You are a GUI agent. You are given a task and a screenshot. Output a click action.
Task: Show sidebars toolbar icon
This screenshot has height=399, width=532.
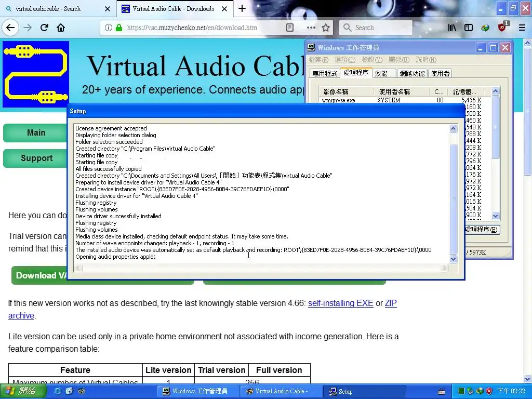tap(469, 28)
